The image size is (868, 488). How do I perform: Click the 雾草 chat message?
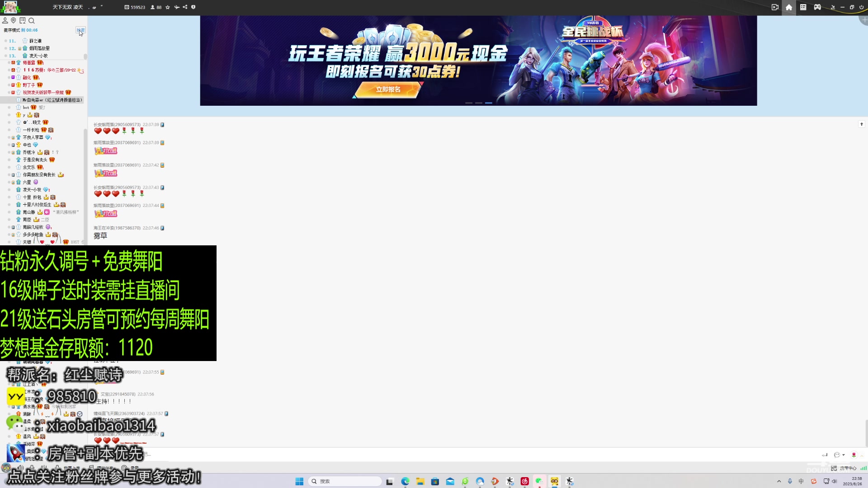tap(100, 236)
